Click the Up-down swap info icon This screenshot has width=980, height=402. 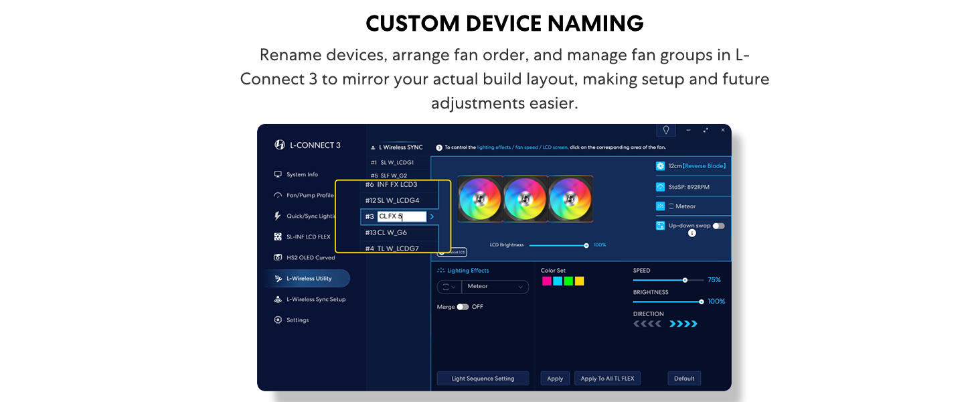[691, 234]
